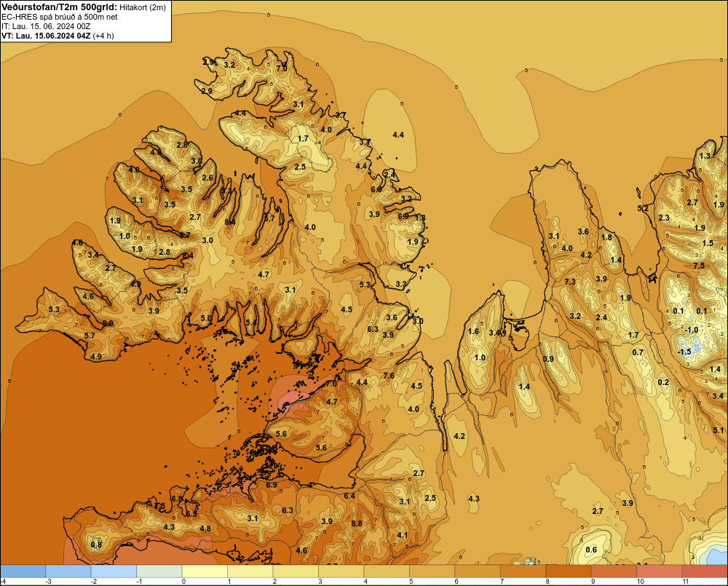Click the 1.8 temperature value on the map
728x586 pixels.
click(x=606, y=237)
